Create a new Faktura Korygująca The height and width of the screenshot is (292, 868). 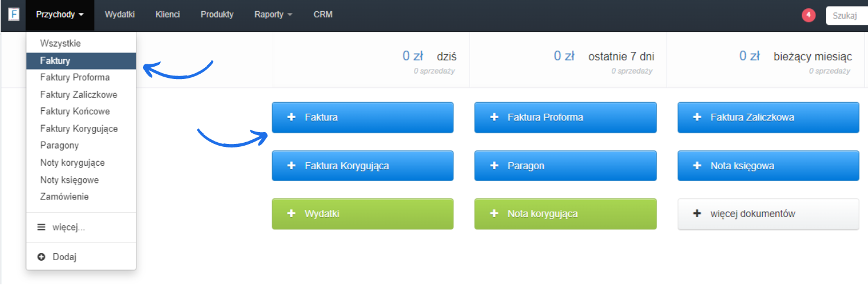363,166
